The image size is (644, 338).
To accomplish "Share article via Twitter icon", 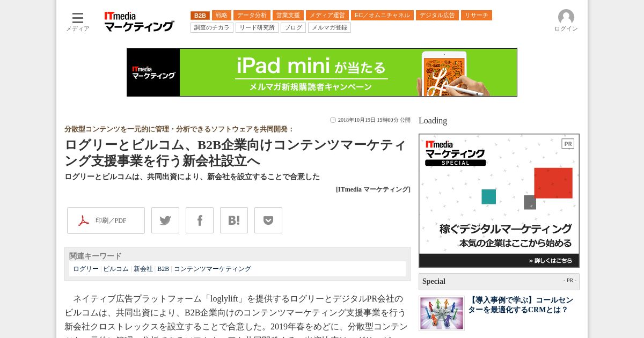I will [165, 221].
